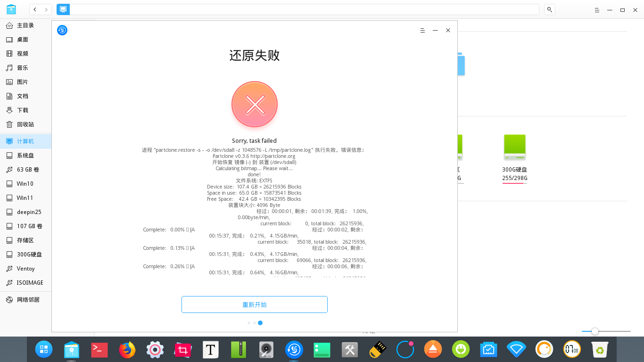
Task: Open the trash bin in dock
Action: pyautogui.click(x=600, y=349)
